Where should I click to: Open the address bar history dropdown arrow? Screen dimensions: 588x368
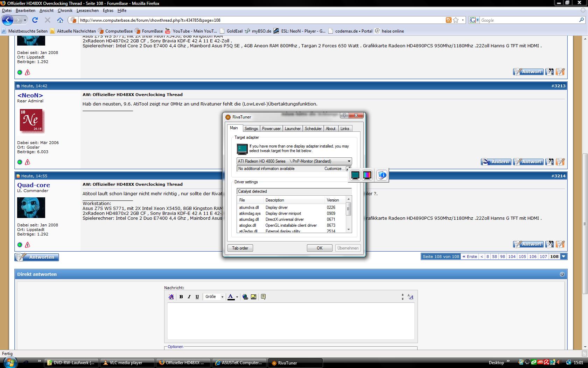[463, 20]
